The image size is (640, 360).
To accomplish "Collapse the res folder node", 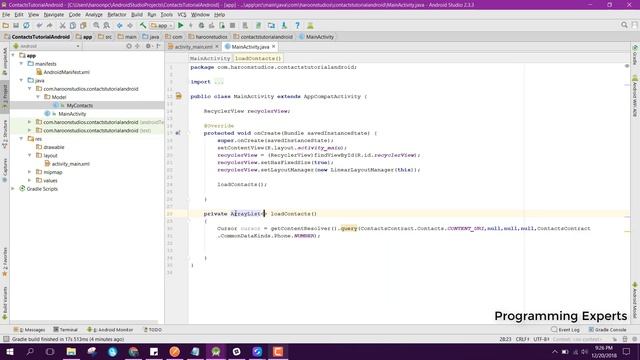I will point(22,139).
